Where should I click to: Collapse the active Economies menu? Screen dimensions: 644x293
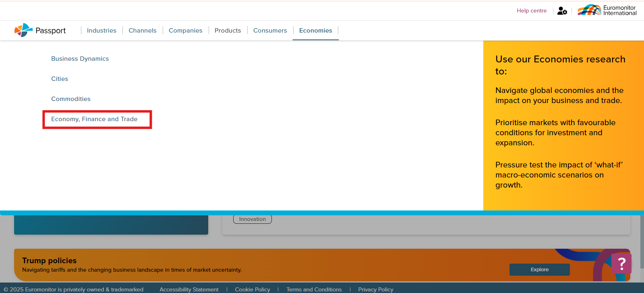[315, 31]
